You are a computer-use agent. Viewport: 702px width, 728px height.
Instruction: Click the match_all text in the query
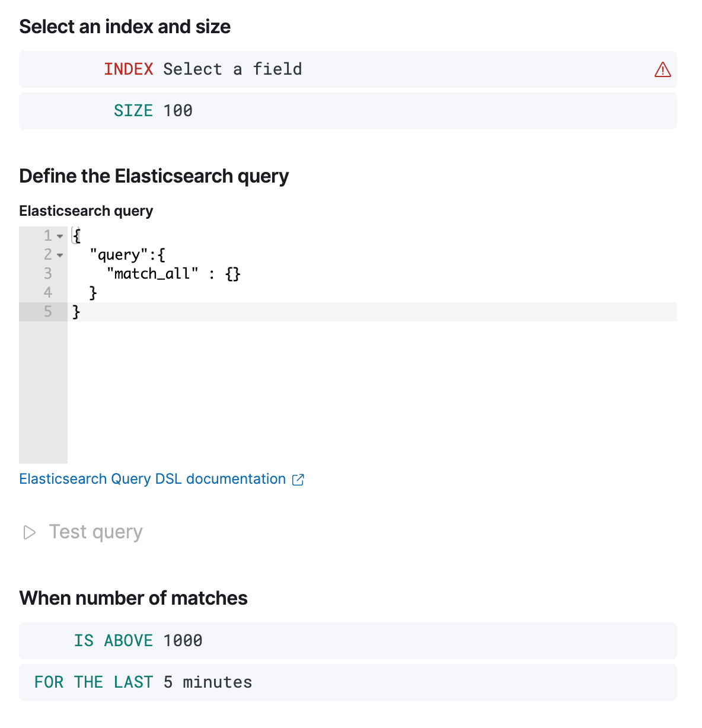click(x=152, y=273)
